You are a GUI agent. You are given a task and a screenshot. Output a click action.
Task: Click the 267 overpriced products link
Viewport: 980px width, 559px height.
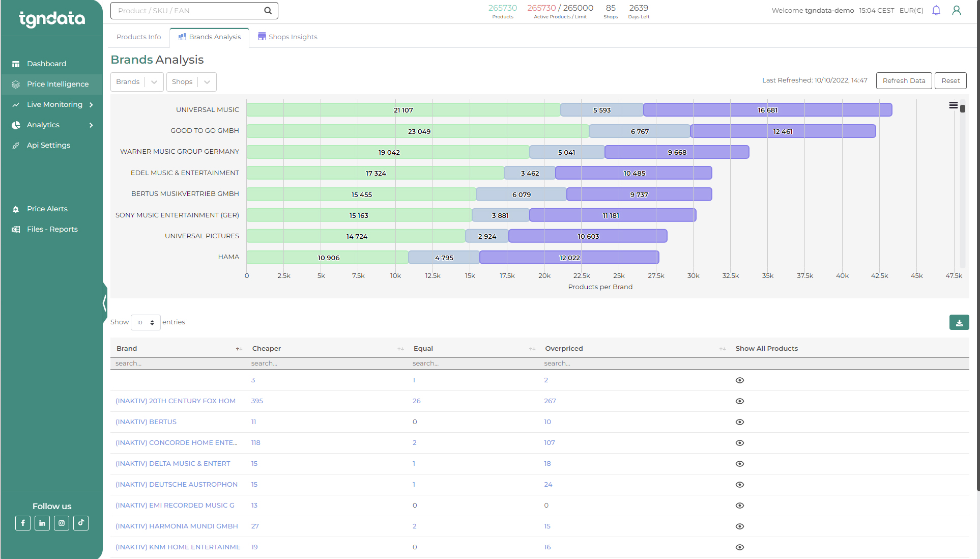click(x=550, y=401)
